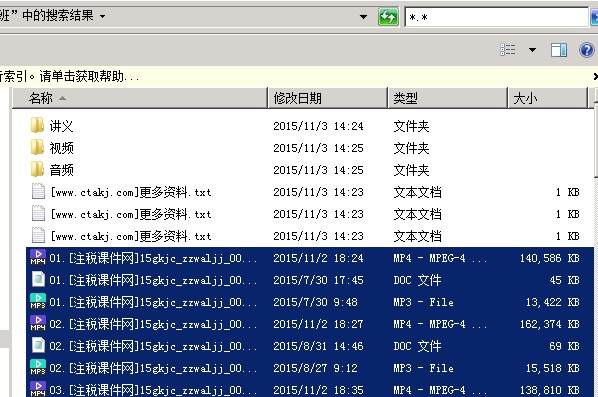Image resolution: width=598 pixels, height=397 pixels.
Task: Open more view options dropdown arrow
Action: click(532, 50)
